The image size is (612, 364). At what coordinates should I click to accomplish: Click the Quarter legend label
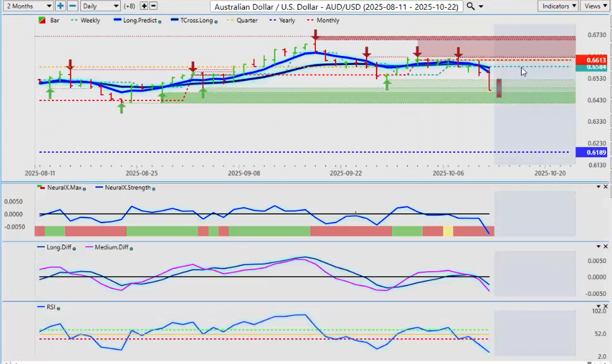pyautogui.click(x=248, y=21)
